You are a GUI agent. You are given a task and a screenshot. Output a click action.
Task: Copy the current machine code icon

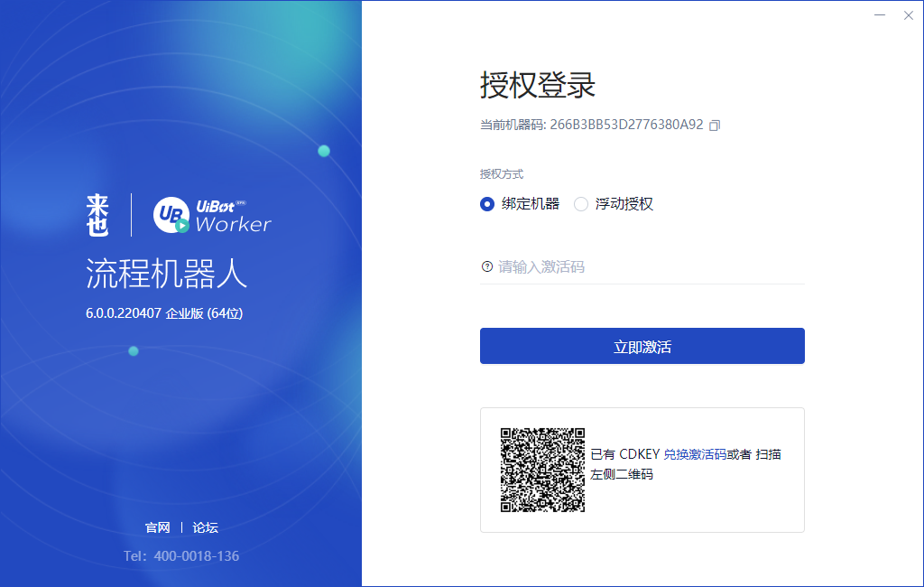pyautogui.click(x=715, y=125)
